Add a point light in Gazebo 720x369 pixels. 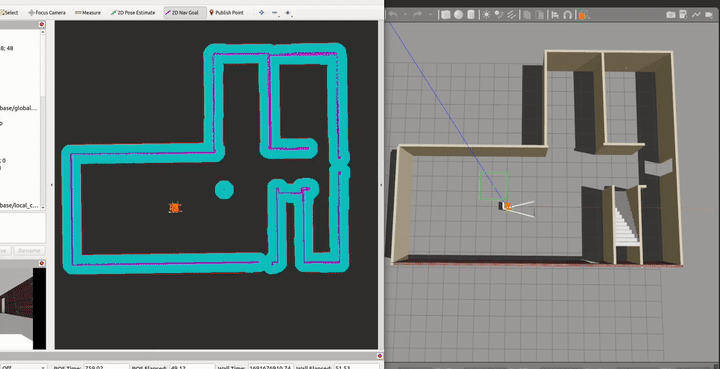(x=486, y=15)
